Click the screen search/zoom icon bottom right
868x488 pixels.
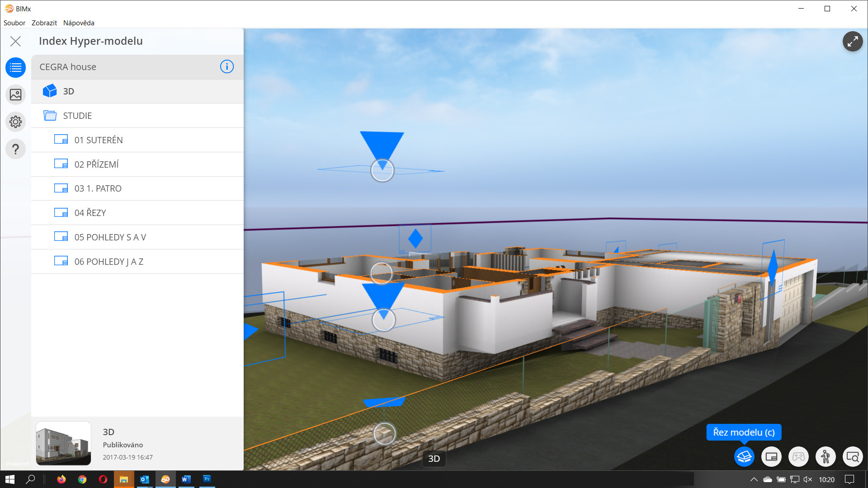[853, 456]
